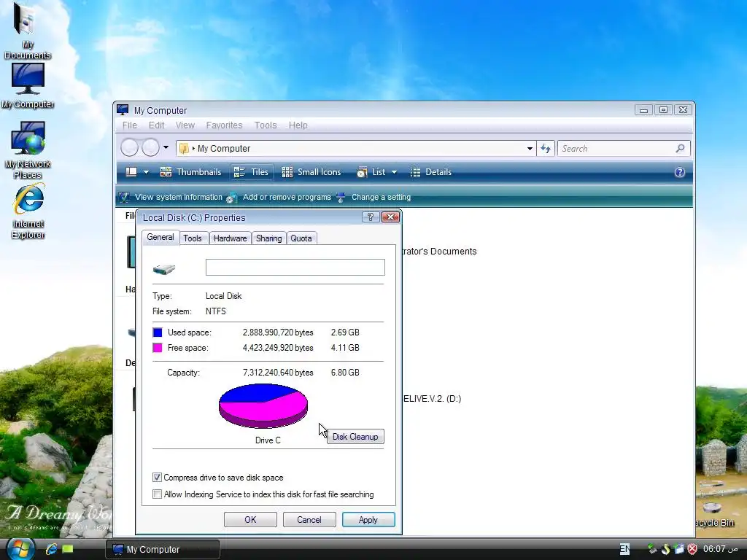Viewport: 747px width, 560px height.
Task: Click OK in the Properties dialog
Action: click(x=250, y=519)
